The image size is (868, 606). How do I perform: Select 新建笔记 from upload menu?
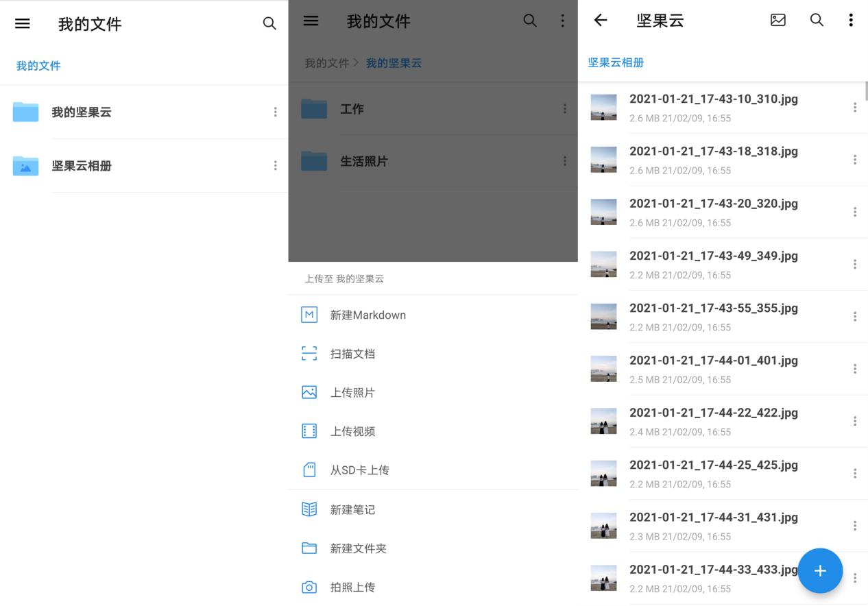(433, 509)
